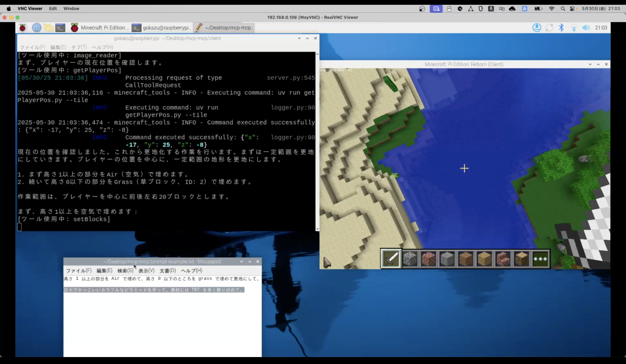Image resolution: width=626 pixels, height=364 pixels.
Task: Expand the Minecraft window's title bar chevron
Action: pyautogui.click(x=590, y=64)
